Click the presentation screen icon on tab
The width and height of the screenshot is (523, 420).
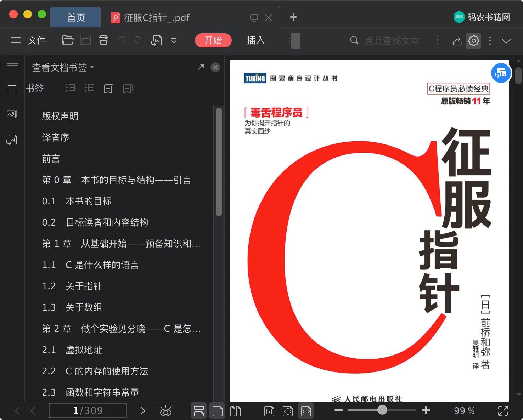(254, 18)
